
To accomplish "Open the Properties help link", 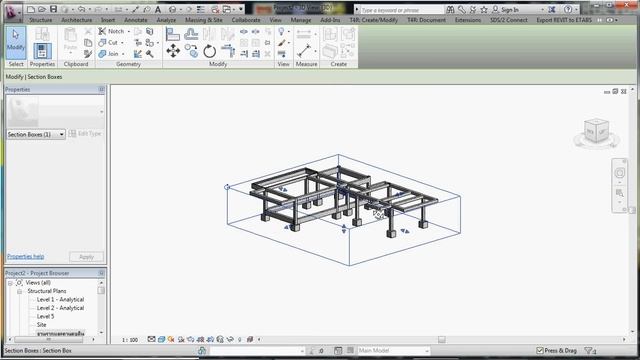I will 25,256.
